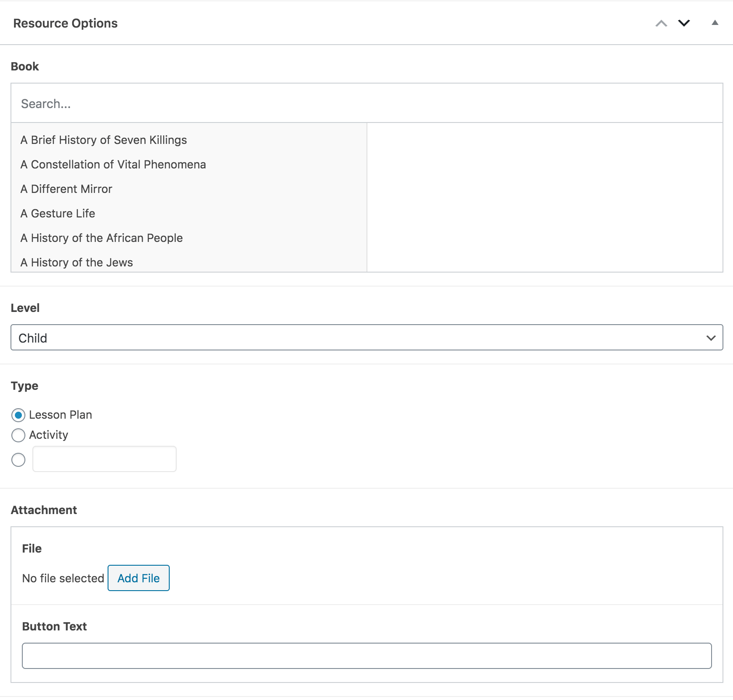Move Resource Options panel down
This screenshot has width=733, height=700.
tap(684, 23)
